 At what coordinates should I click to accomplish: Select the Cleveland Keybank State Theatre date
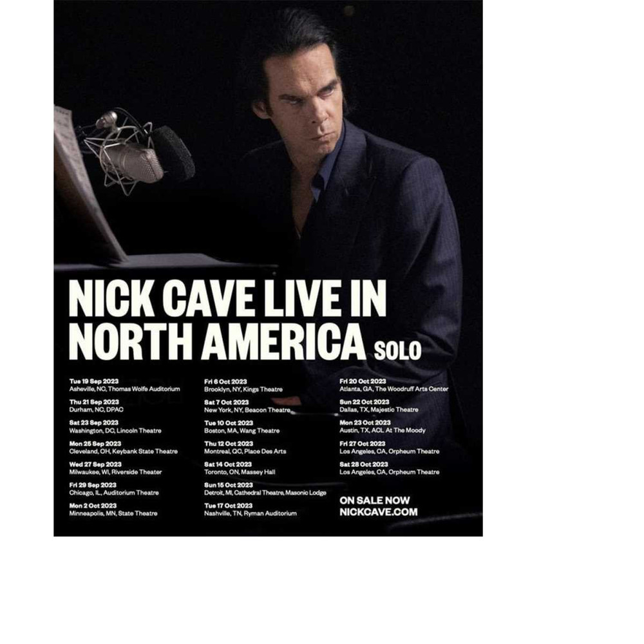point(123,448)
